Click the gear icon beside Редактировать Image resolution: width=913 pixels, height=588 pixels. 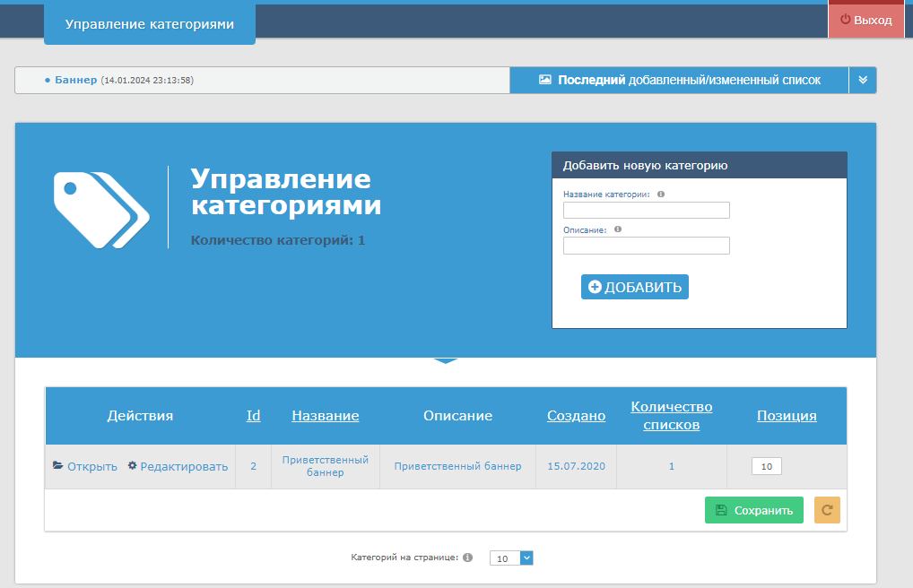coord(132,466)
